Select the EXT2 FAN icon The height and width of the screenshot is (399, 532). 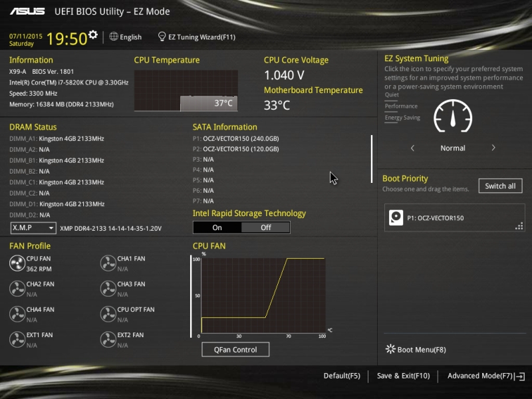pyautogui.click(x=108, y=340)
